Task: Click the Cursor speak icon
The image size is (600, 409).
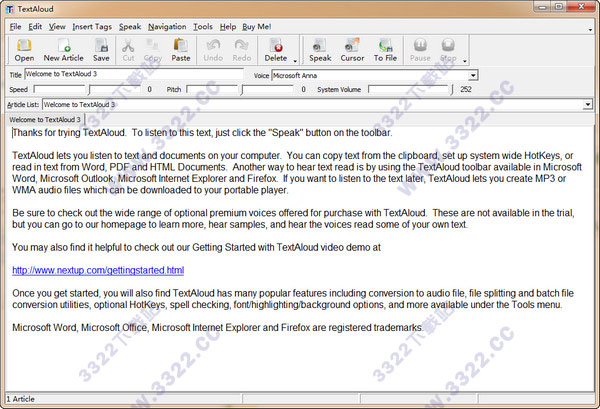Action: pos(352,51)
